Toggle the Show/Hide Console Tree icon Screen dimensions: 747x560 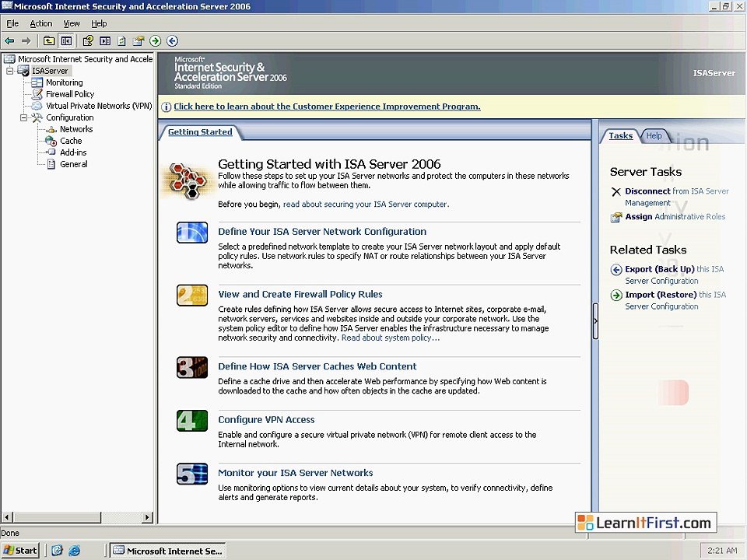tap(66, 41)
